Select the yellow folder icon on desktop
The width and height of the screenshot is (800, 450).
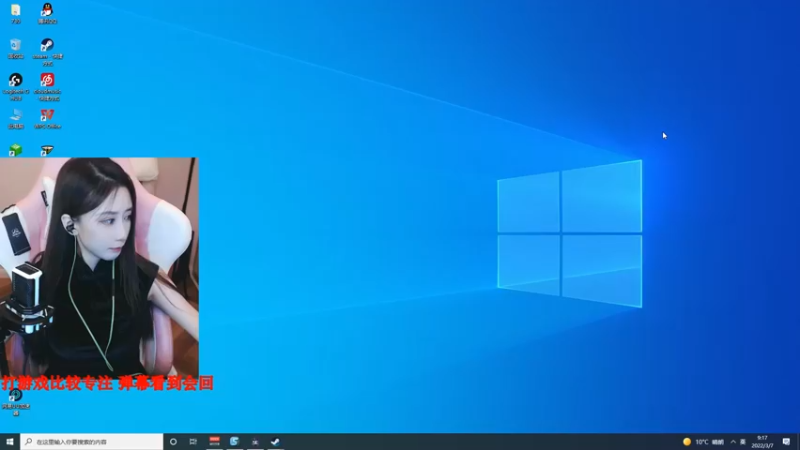[16, 13]
